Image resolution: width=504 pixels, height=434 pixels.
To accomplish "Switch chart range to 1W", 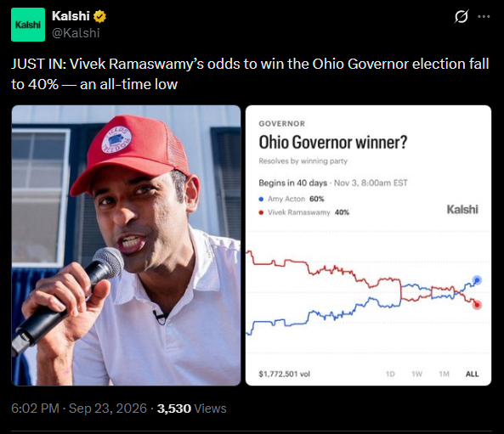I will [x=416, y=374].
